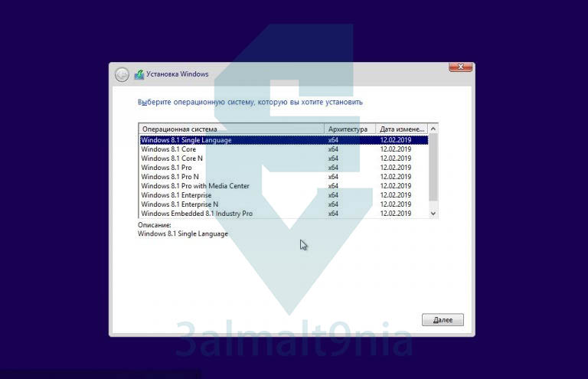588x379 pixels.
Task: Close the Windows setup dialog
Action: [x=460, y=67]
